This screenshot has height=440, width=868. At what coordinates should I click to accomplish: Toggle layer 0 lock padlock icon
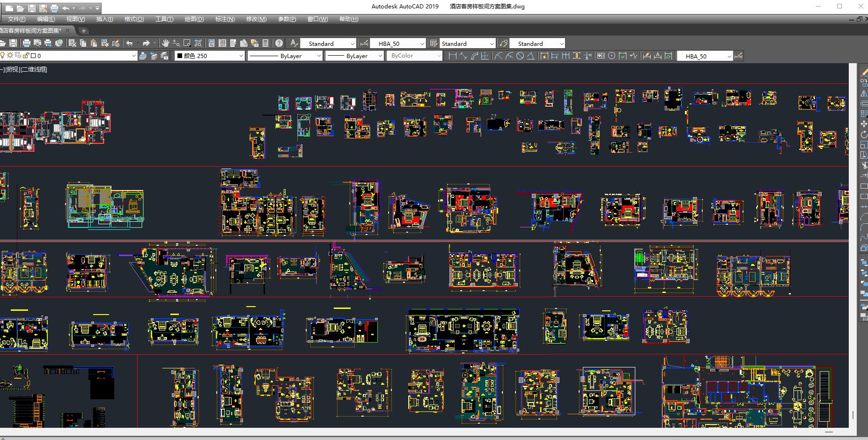[x=26, y=56]
